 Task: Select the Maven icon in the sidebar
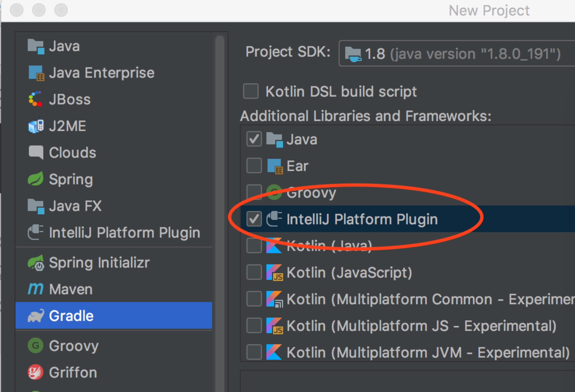[x=35, y=289]
